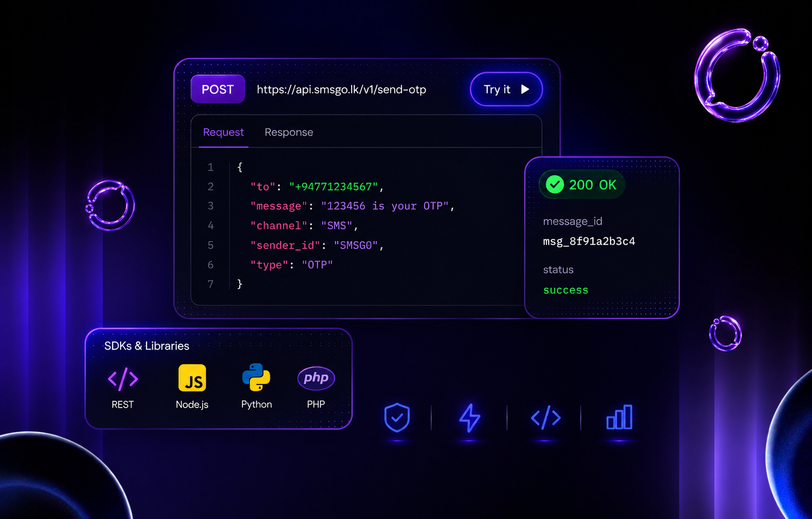Click the "channel" key in the JSON
Viewport: 812px width, 519px height.
279,226
